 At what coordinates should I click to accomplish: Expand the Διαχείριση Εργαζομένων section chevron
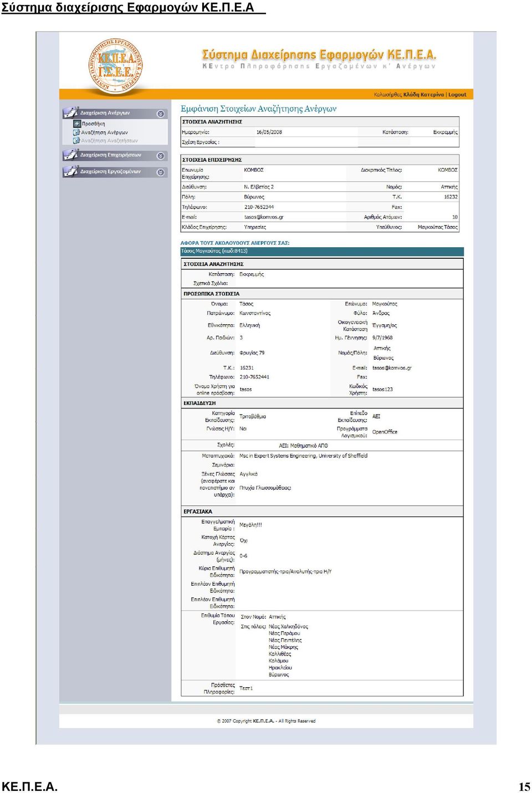[161, 172]
